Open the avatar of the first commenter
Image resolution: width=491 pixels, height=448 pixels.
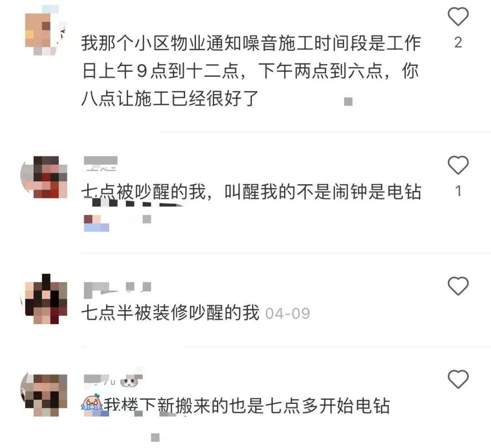46,31
